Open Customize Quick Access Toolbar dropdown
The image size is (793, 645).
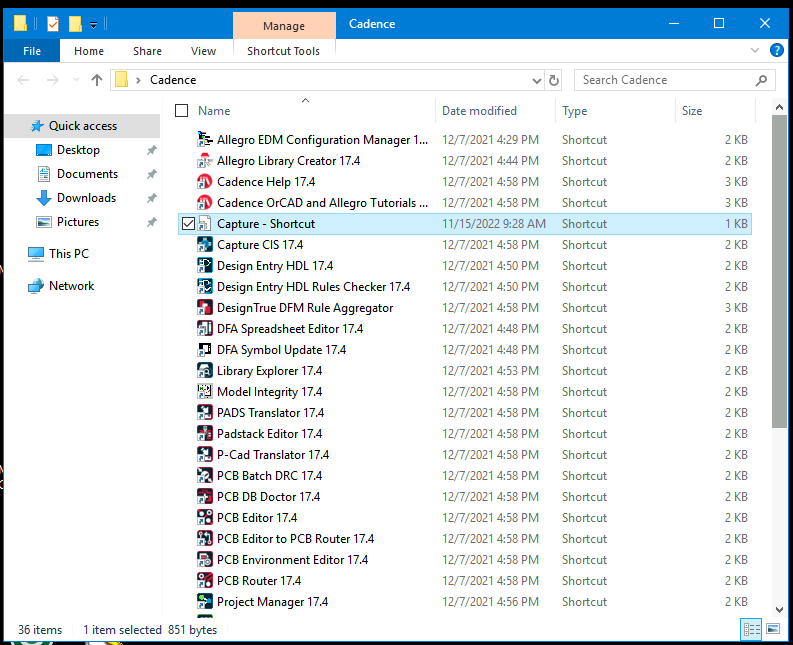94,24
